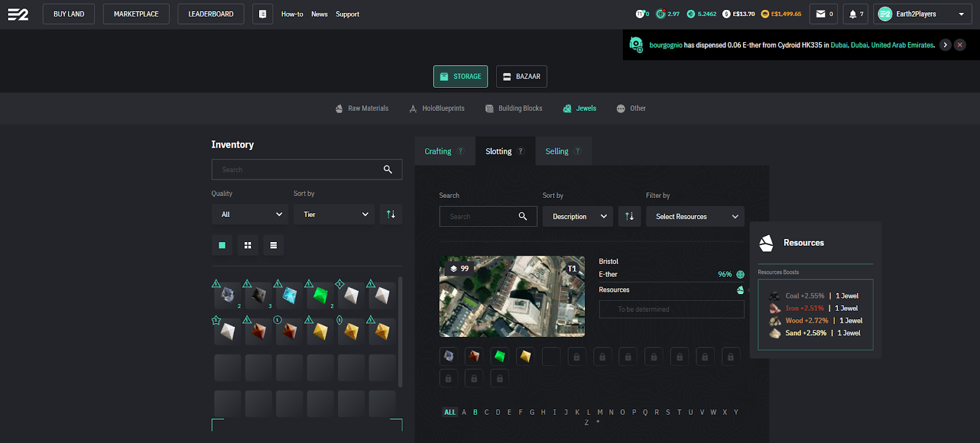Click the green jewel in inventory
The width and height of the screenshot is (980, 443).
(x=320, y=295)
